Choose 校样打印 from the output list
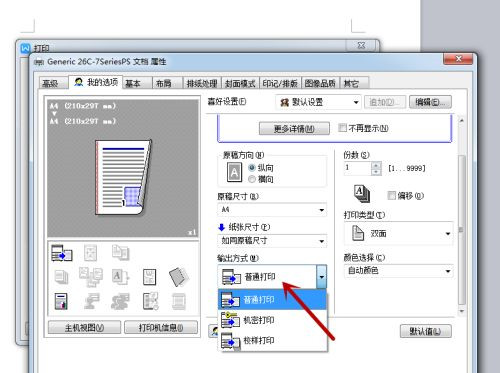The height and width of the screenshot is (373, 500). pyautogui.click(x=273, y=341)
